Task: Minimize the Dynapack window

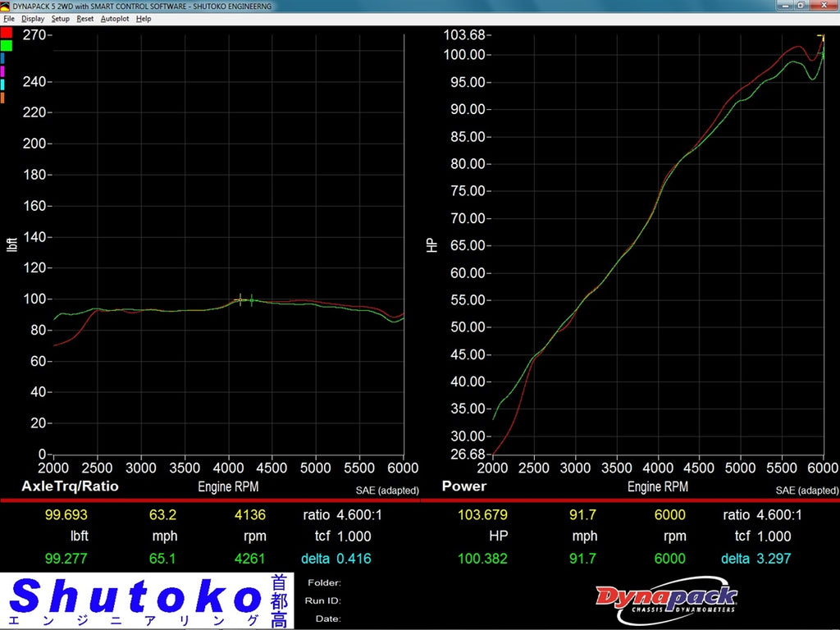Action: coord(786,6)
